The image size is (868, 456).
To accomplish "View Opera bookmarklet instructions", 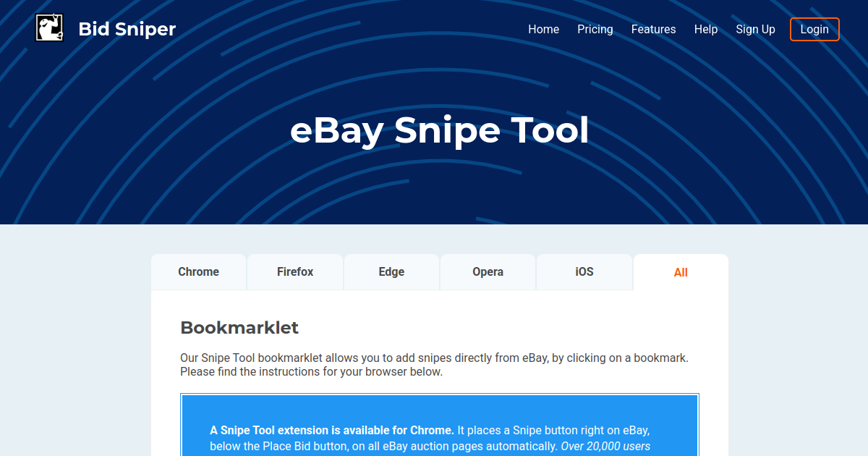I will (x=488, y=271).
